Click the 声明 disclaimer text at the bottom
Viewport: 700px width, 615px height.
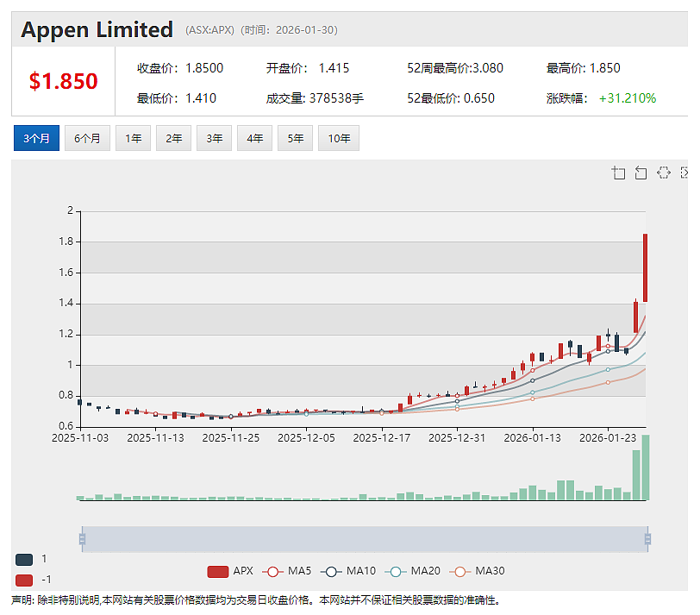256,600
